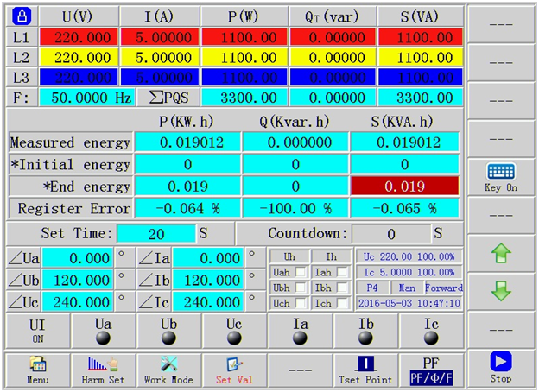Viewport: 539px width, 392px height.
Task: Toggle the Ib output indicator
Action: pos(365,338)
